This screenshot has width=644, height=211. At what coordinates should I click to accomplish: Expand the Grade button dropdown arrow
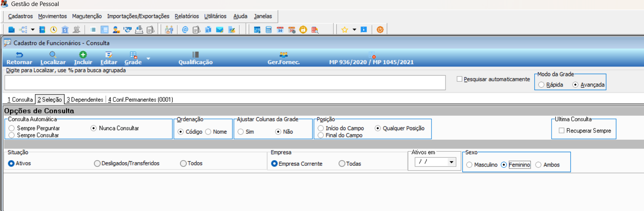pyautogui.click(x=148, y=58)
